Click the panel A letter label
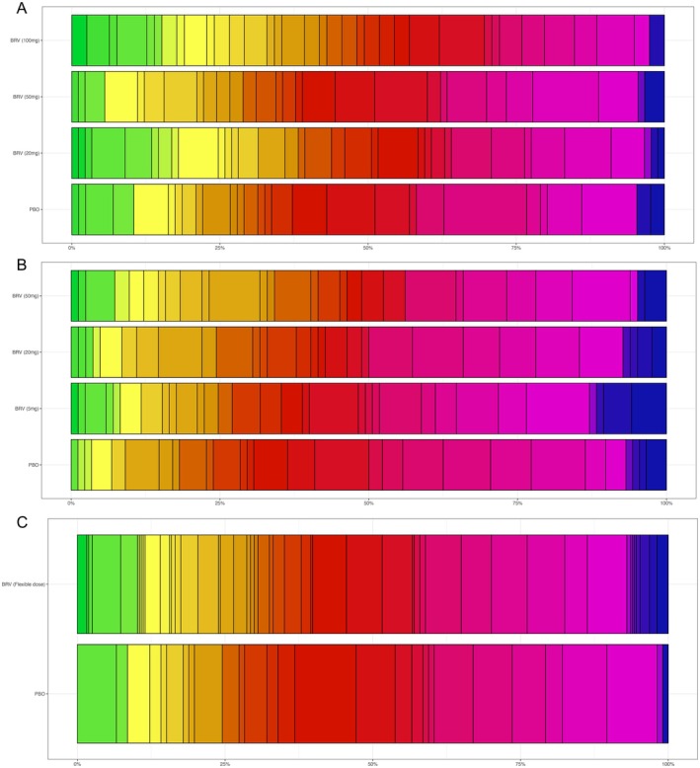The height and width of the screenshot is (768, 700). (x=22, y=8)
